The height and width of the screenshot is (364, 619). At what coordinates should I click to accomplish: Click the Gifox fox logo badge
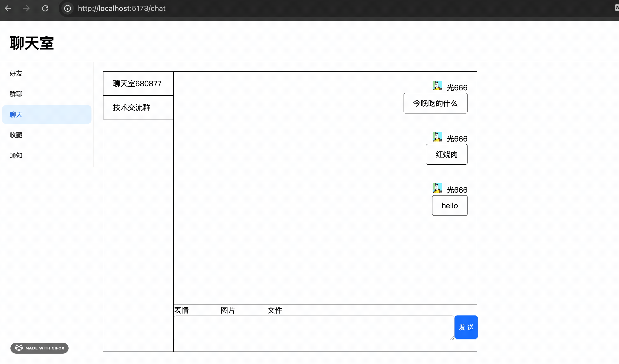(x=19, y=348)
